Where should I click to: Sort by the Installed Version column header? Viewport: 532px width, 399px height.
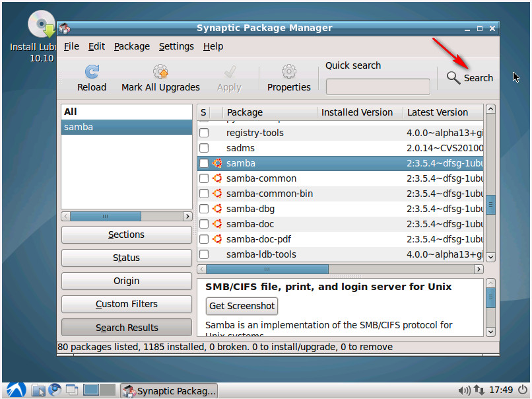click(x=360, y=112)
